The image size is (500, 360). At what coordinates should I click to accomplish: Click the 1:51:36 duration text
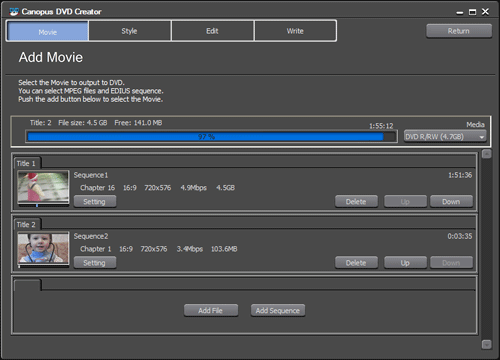point(460,175)
